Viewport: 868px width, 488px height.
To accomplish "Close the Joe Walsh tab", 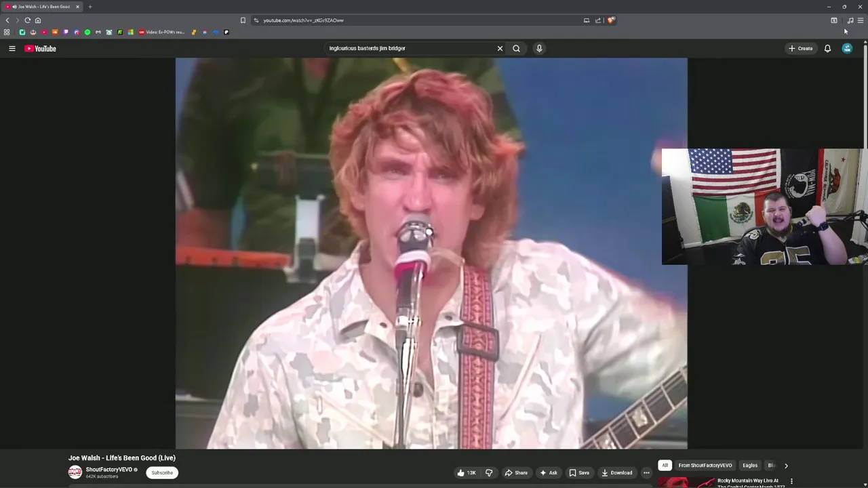I will click(x=77, y=7).
